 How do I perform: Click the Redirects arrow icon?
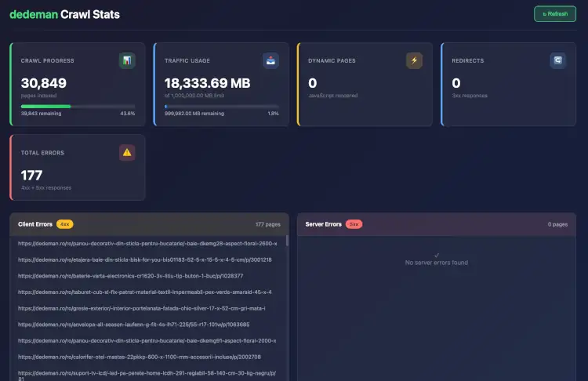pyautogui.click(x=558, y=60)
